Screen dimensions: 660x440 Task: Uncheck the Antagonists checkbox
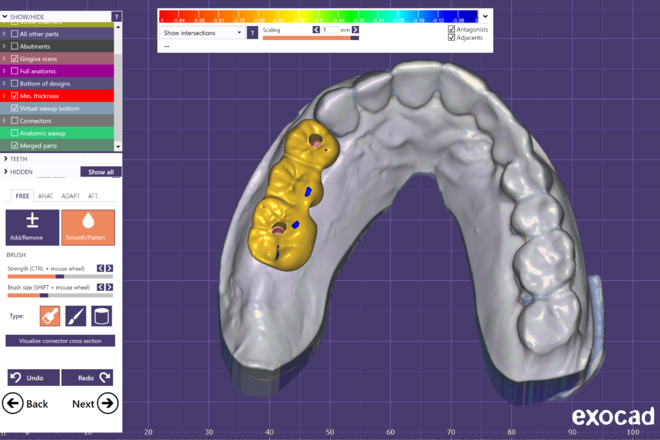452,30
